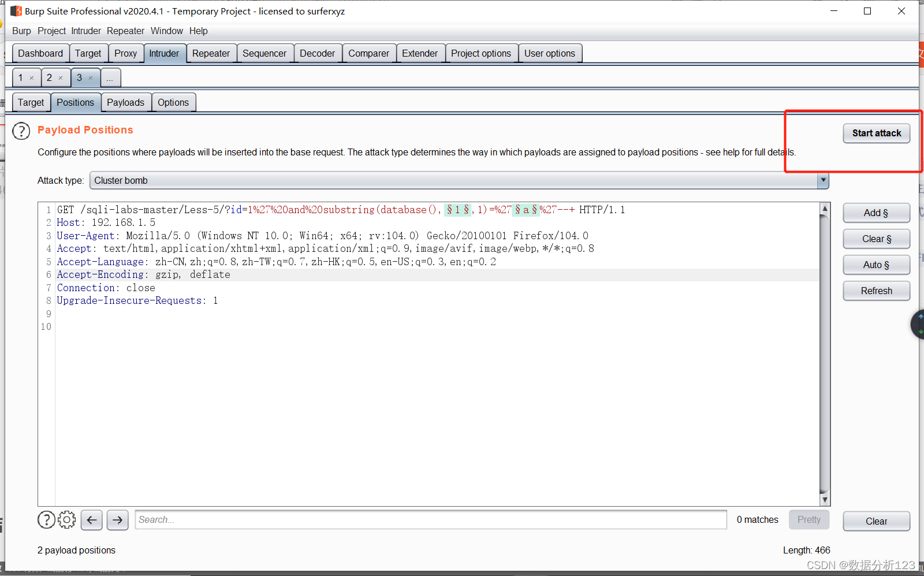
Task: Click the Pretty button
Action: pyautogui.click(x=809, y=519)
